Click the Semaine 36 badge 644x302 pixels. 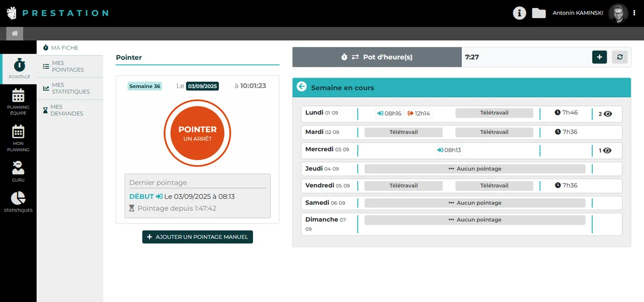tap(145, 86)
